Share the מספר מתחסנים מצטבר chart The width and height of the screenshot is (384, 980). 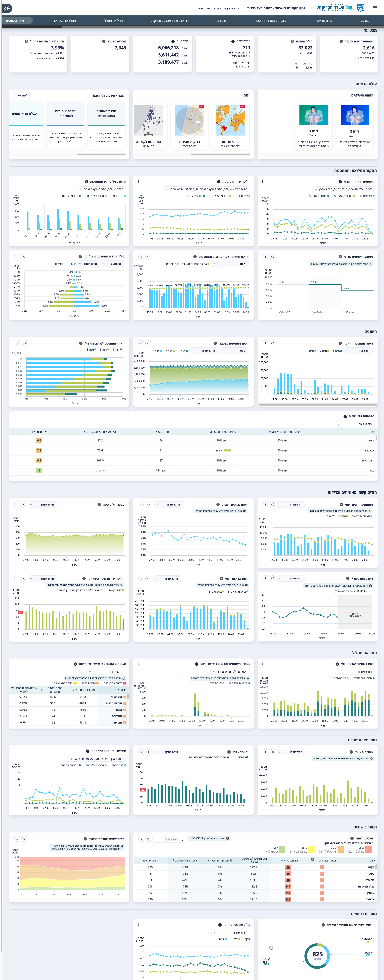[148, 343]
